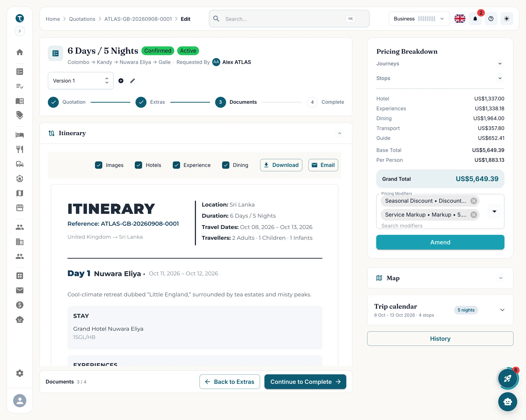The width and height of the screenshot is (526, 420).
Task: Click Back to Extras
Action: (229, 382)
